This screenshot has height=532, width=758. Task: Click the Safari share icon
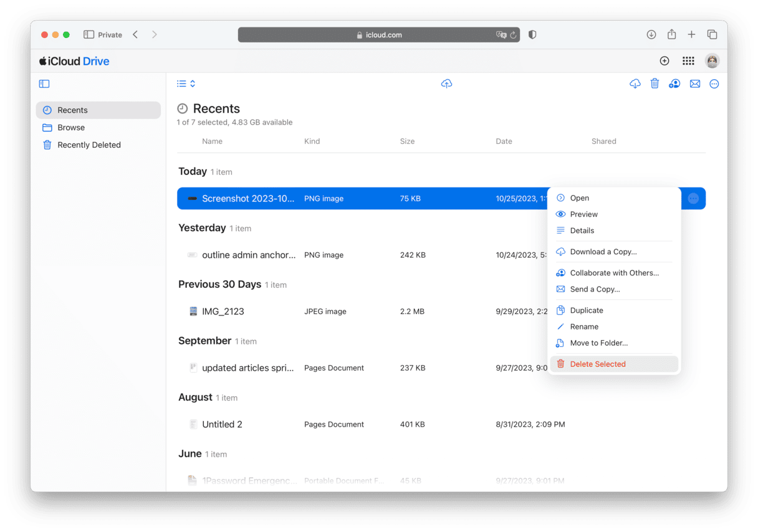[671, 35]
